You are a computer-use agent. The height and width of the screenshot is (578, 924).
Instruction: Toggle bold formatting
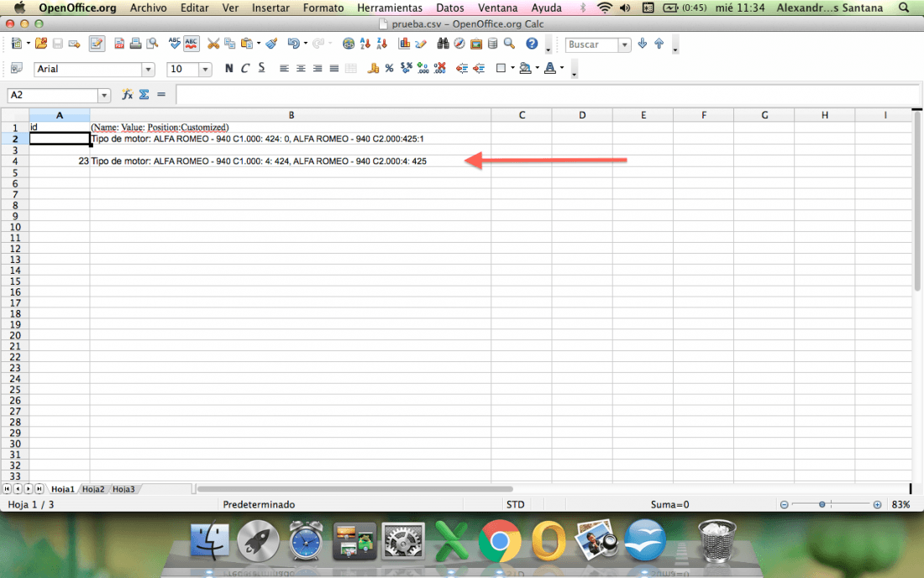[228, 68]
